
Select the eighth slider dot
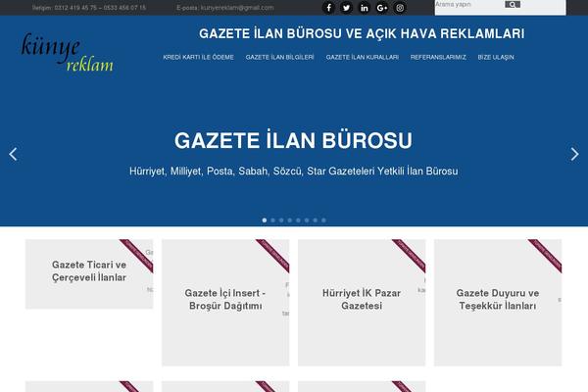pyautogui.click(x=323, y=220)
